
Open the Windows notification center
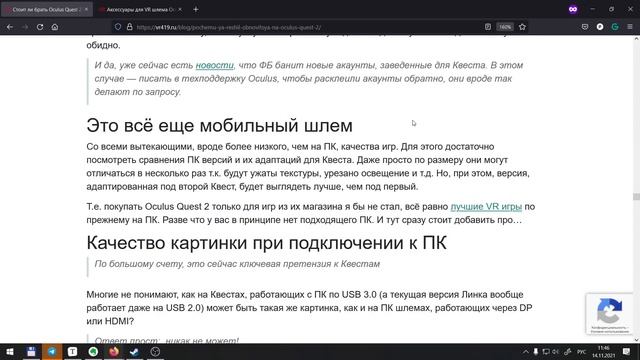[627, 351]
